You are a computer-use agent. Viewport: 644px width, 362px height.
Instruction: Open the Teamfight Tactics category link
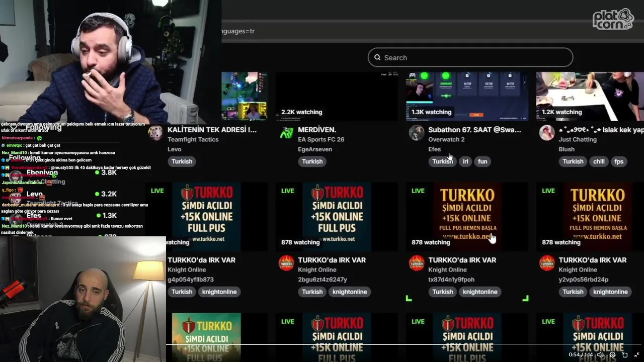coord(193,139)
